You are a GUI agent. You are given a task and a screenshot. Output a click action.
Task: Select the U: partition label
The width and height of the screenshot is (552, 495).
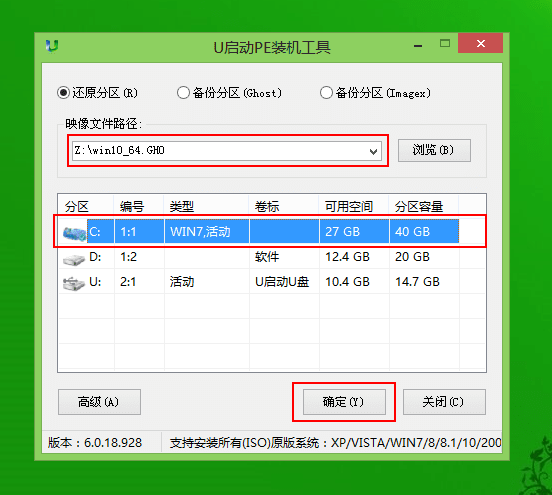(95, 282)
